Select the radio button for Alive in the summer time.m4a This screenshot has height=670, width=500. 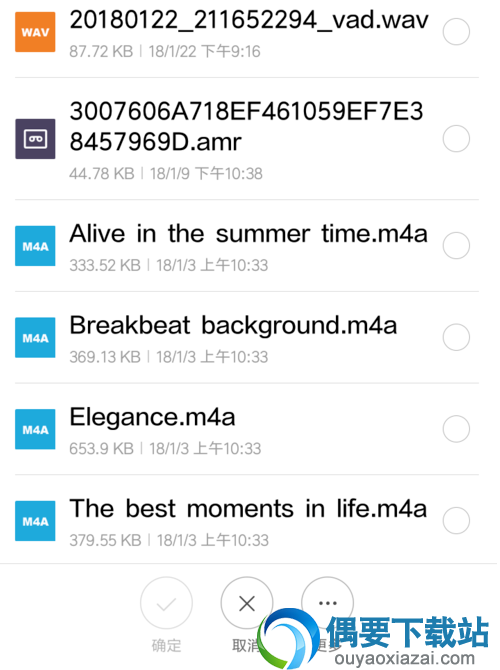[x=456, y=246]
